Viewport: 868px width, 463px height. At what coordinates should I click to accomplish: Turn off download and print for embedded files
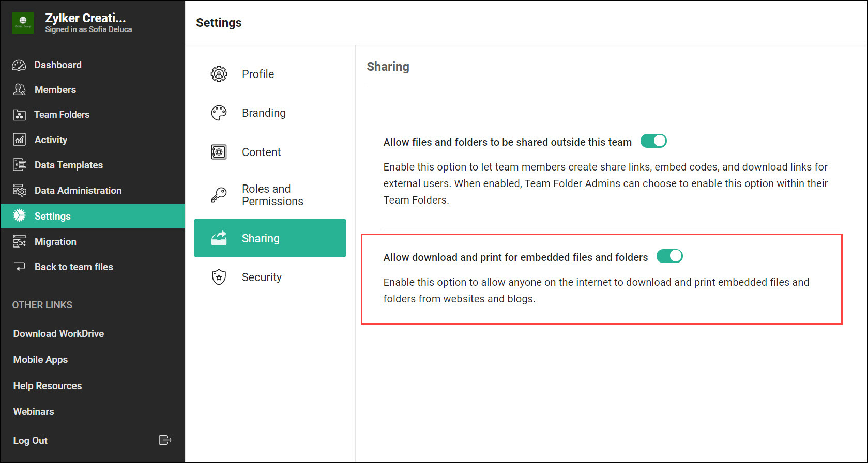point(669,256)
